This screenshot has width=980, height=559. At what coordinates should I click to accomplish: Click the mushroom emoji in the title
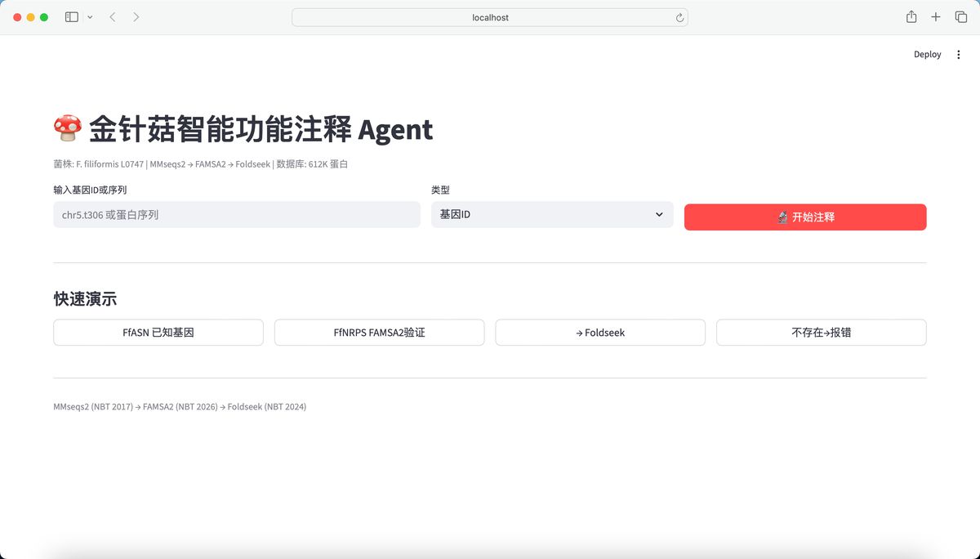pos(68,128)
